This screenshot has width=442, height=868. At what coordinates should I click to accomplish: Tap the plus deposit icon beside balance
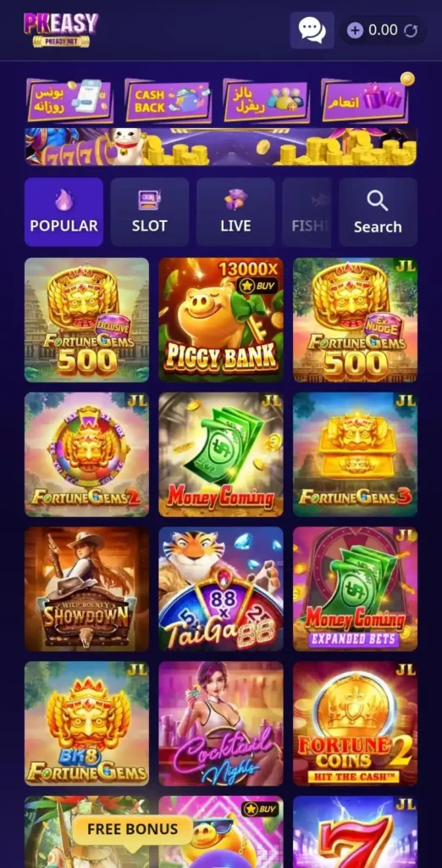(x=355, y=30)
